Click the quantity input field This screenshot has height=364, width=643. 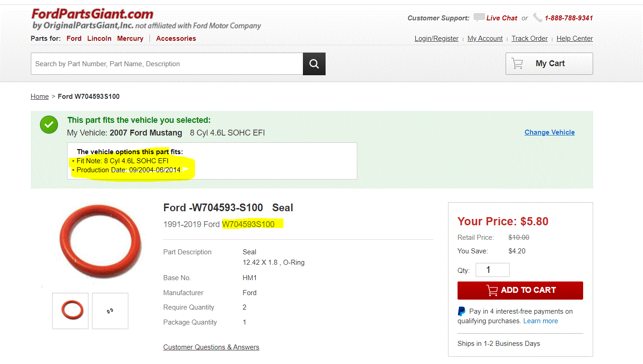click(x=492, y=270)
